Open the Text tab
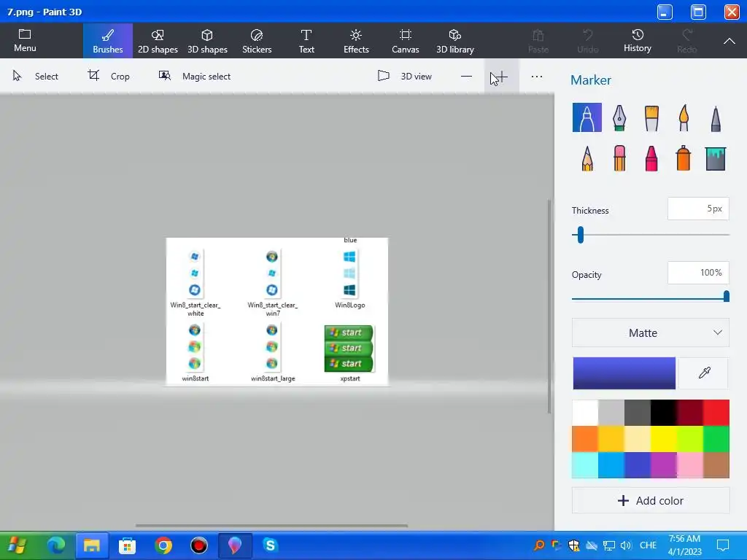The height and width of the screenshot is (560, 747). pyautogui.click(x=306, y=41)
